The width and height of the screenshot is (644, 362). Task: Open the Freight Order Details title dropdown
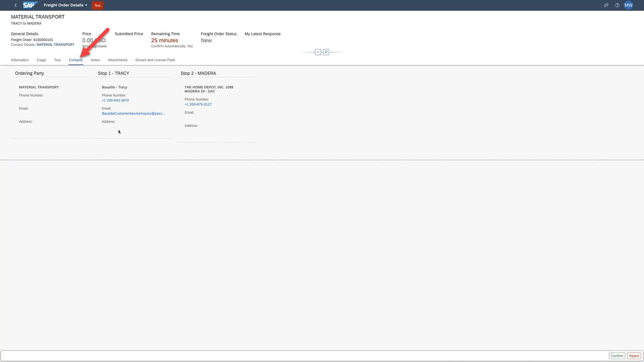click(x=65, y=5)
